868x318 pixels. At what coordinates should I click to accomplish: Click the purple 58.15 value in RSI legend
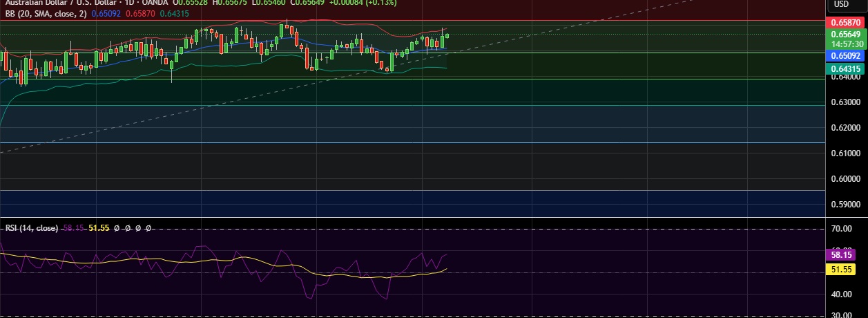[x=74, y=227]
